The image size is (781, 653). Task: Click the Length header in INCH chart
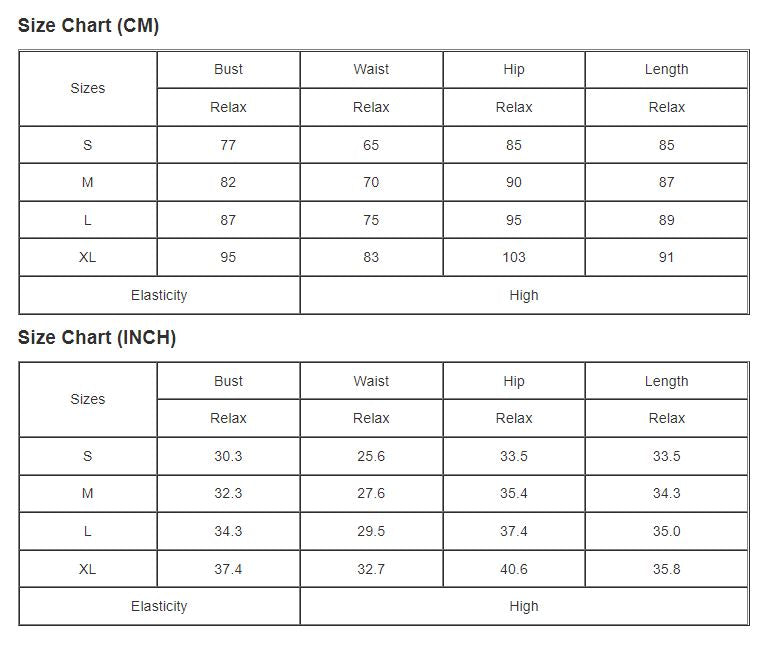(666, 381)
